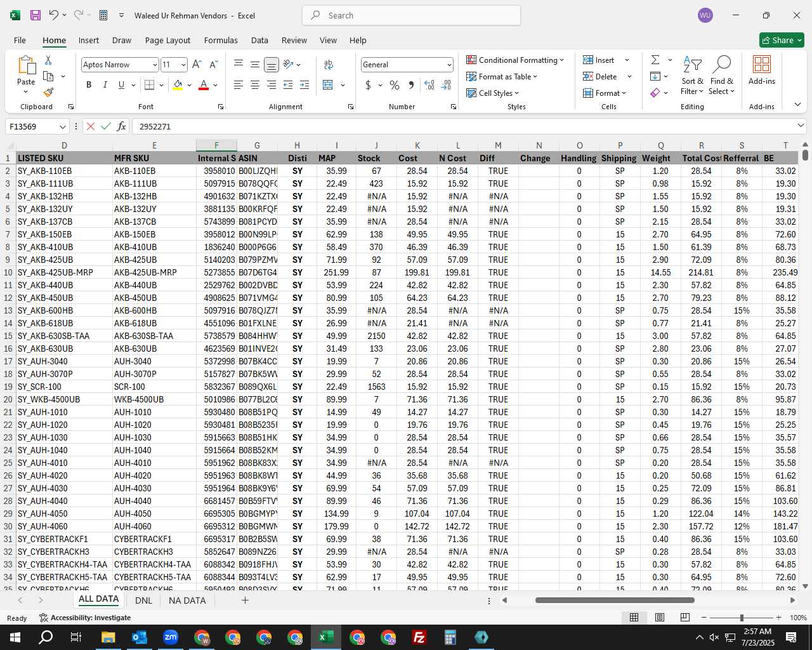Click the Comma Style icon
Image resolution: width=812 pixels, height=650 pixels.
411,85
